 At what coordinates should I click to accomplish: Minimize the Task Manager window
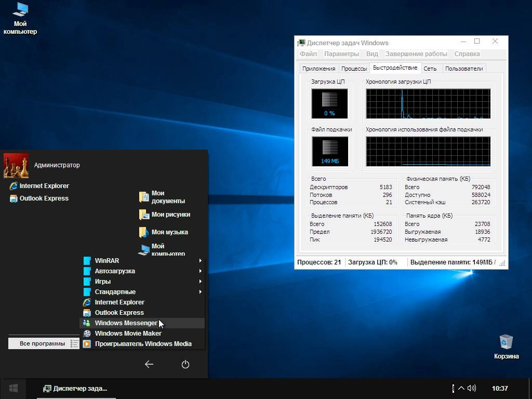463,42
